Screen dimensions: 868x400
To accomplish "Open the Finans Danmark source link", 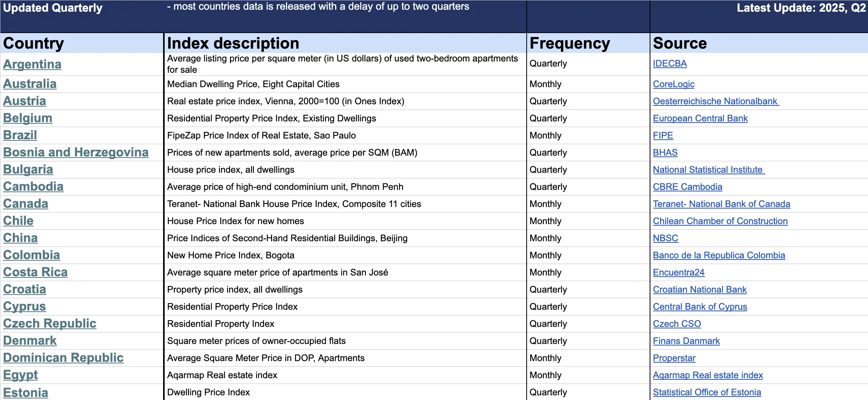I will click(686, 341).
